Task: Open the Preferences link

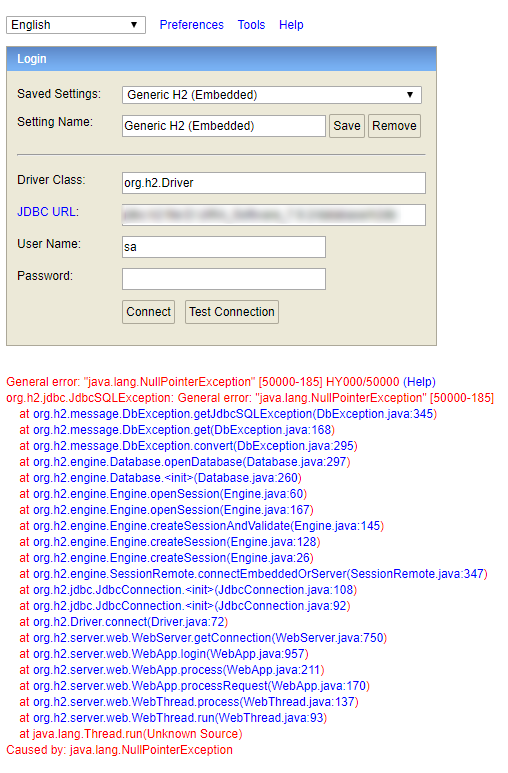Action: click(x=191, y=25)
